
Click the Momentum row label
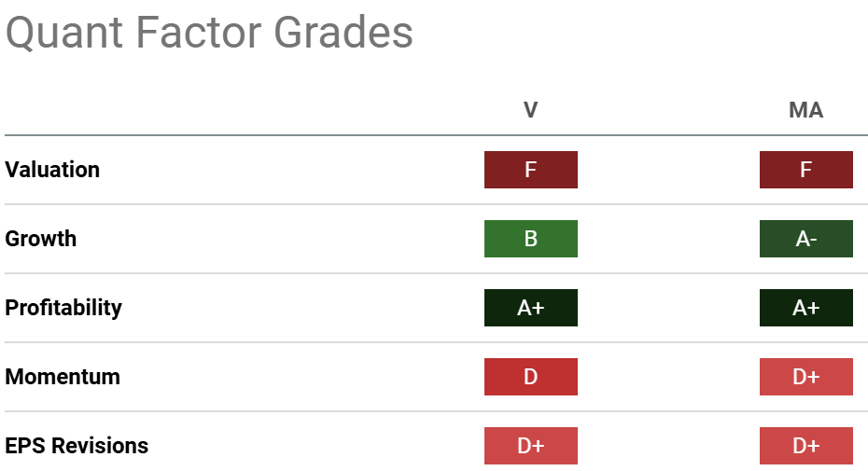[63, 377]
